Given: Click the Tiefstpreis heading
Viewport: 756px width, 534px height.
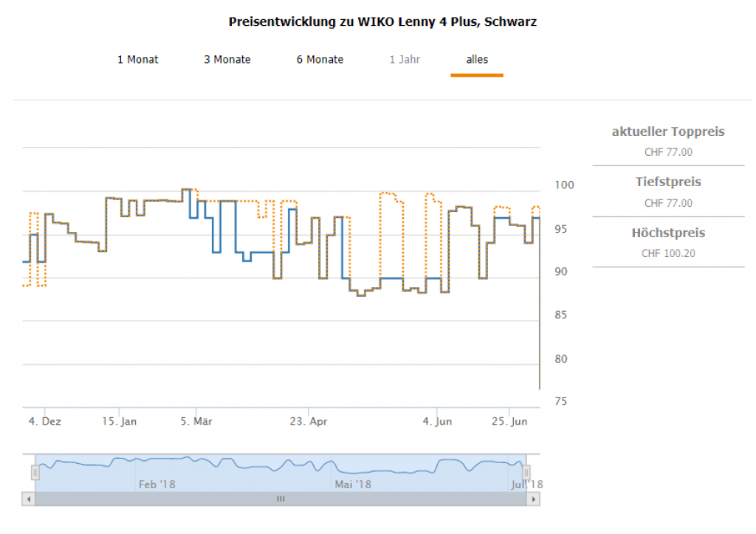Looking at the screenshot, I should 668,182.
